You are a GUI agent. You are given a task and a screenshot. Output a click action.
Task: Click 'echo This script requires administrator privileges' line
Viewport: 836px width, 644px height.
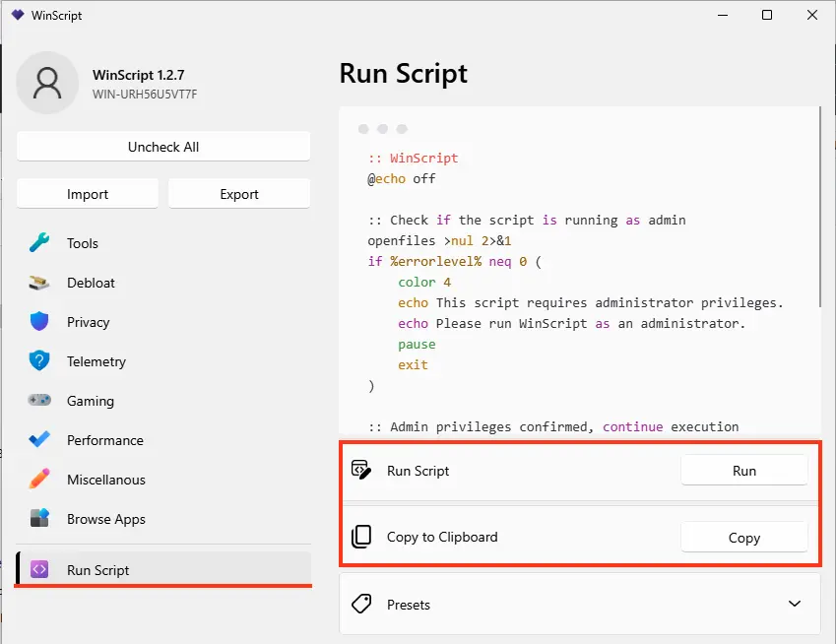click(590, 303)
